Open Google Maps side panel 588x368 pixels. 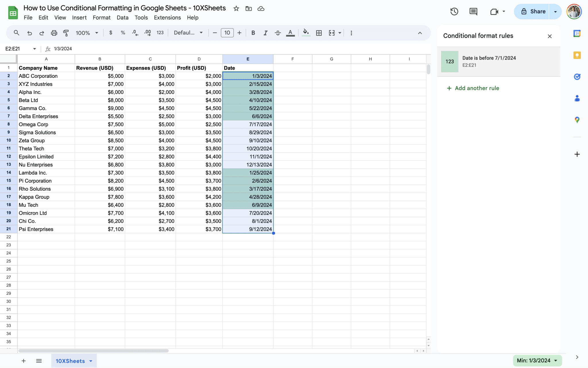[577, 120]
